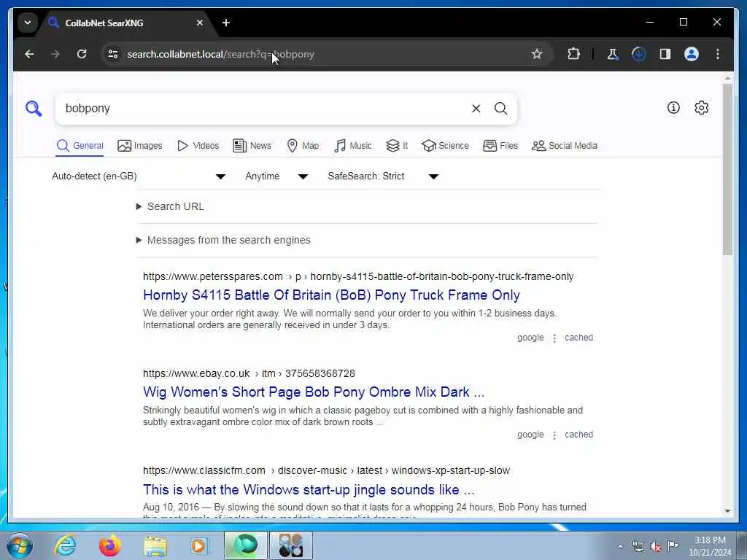Click the page vertical scrollbar thumb
This screenshot has height=560, width=747.
point(727,169)
